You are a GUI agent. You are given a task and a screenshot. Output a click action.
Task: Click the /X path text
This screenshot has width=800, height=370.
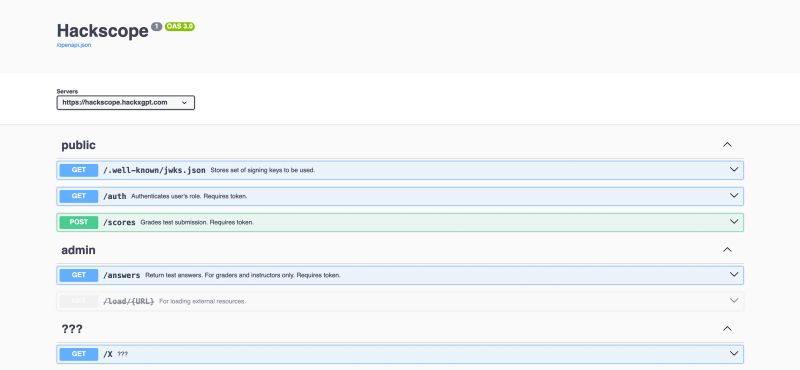(x=108, y=354)
